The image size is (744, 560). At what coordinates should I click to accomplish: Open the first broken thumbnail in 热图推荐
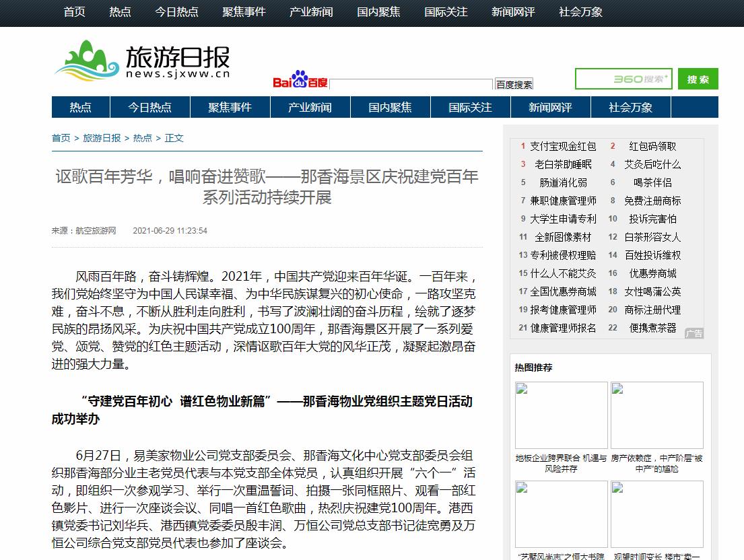(x=562, y=415)
